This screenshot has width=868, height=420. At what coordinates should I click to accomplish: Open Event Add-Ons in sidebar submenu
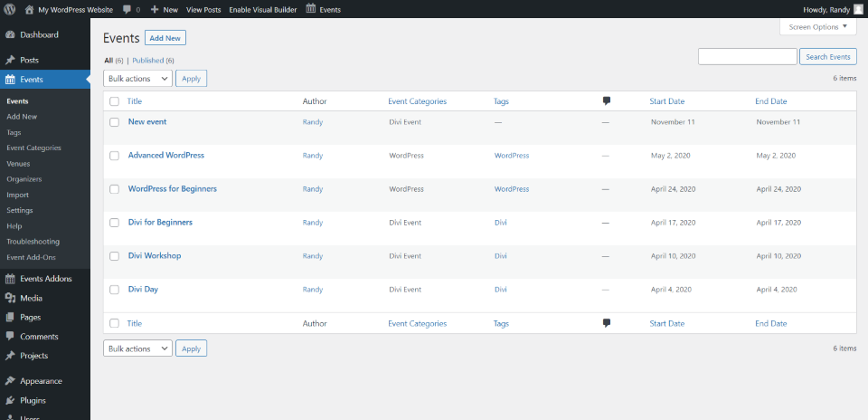coord(31,257)
